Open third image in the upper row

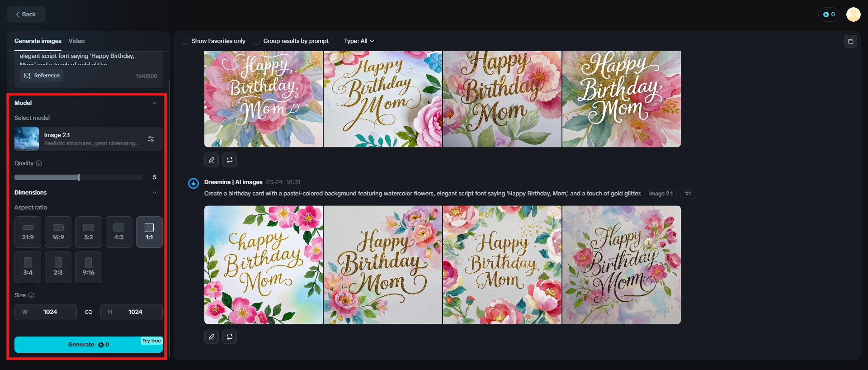tap(502, 99)
